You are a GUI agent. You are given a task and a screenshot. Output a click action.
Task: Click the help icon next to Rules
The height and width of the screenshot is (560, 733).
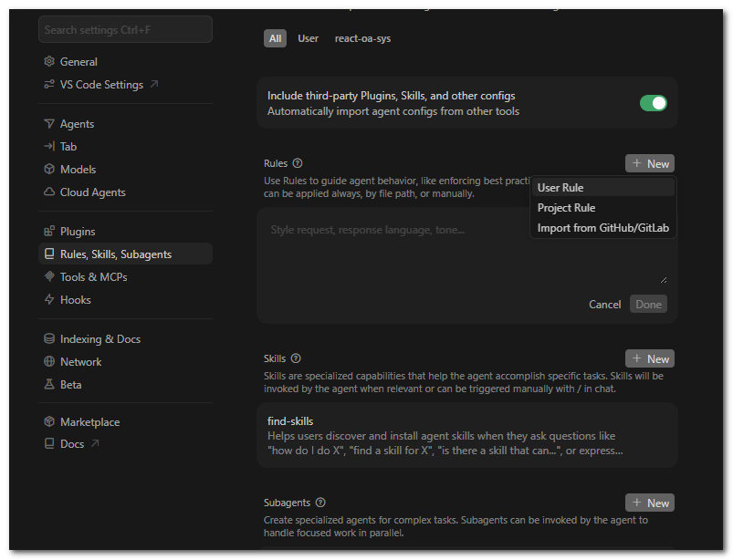[298, 163]
